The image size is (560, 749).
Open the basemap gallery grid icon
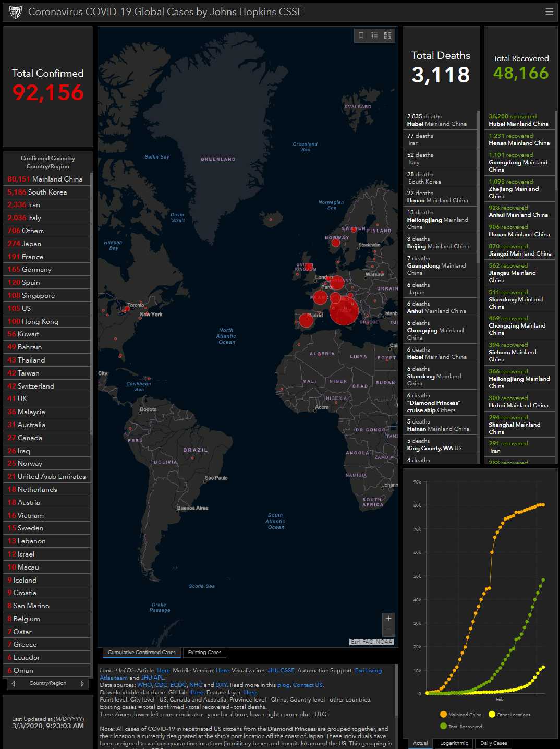[387, 35]
